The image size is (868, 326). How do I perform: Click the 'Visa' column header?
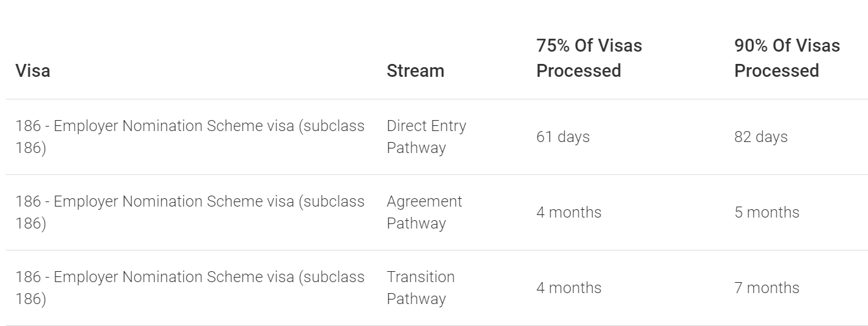click(x=33, y=70)
